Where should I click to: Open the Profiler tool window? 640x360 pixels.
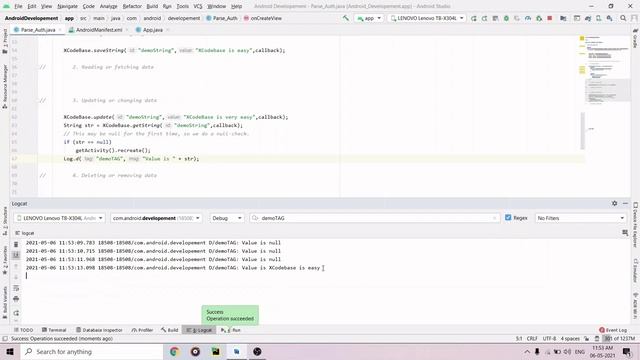pos(142,330)
